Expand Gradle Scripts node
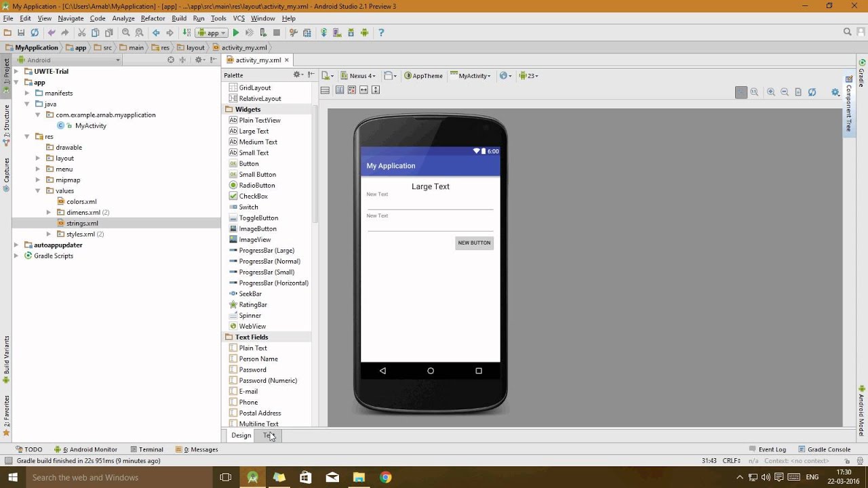Image resolution: width=868 pixels, height=488 pixels. pyautogui.click(x=16, y=256)
